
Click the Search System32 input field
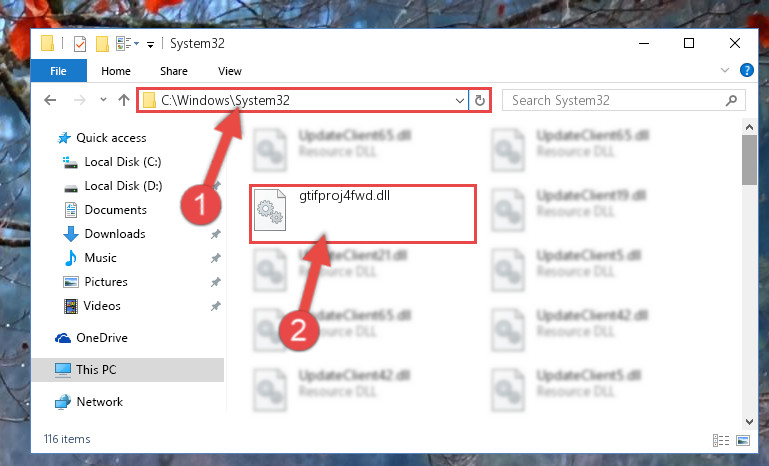pos(615,101)
